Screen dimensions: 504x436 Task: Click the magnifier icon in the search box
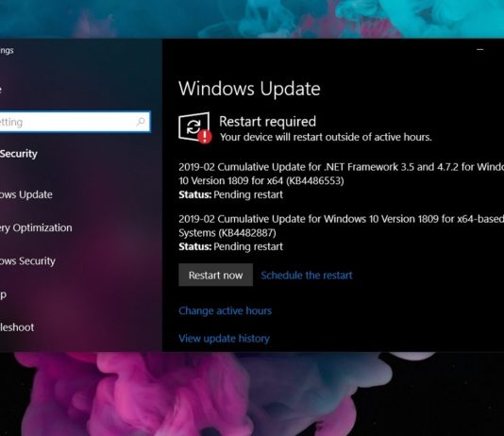(141, 122)
